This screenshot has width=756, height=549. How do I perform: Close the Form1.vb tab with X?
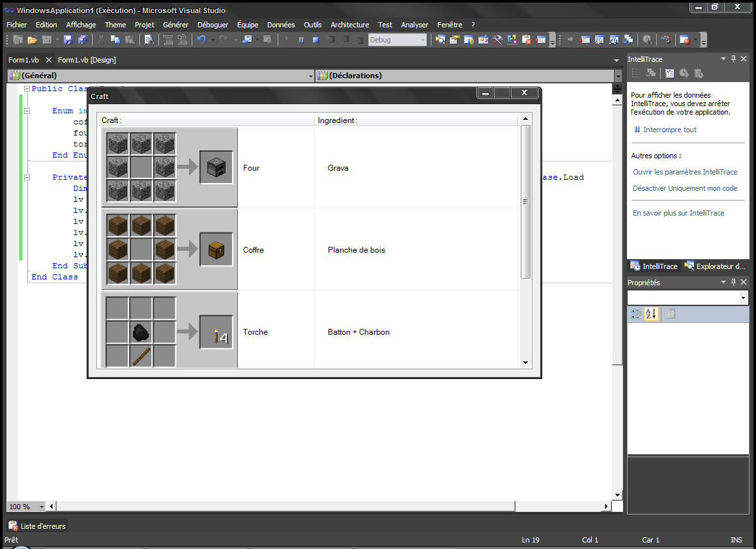pyautogui.click(x=49, y=60)
